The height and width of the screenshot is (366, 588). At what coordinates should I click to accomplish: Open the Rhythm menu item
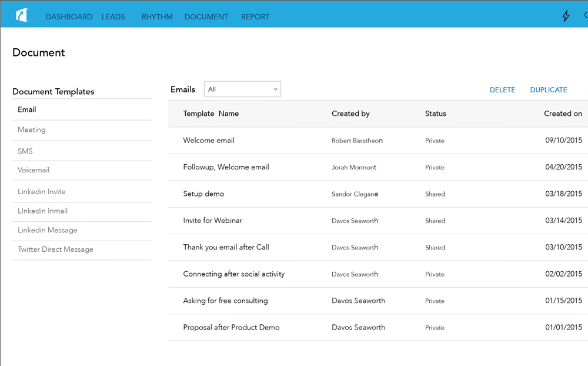(157, 17)
